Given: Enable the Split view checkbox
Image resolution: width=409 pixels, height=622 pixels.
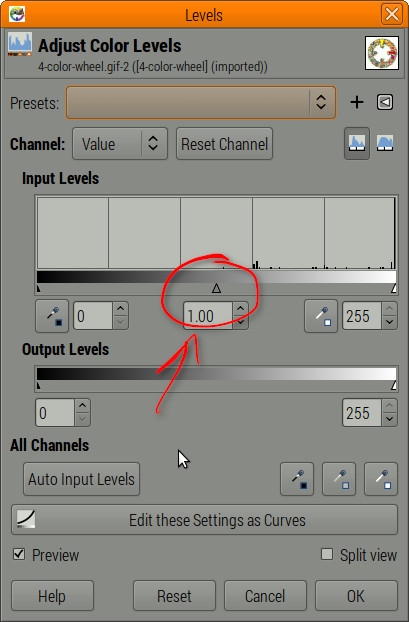Looking at the screenshot, I should tap(326, 554).
